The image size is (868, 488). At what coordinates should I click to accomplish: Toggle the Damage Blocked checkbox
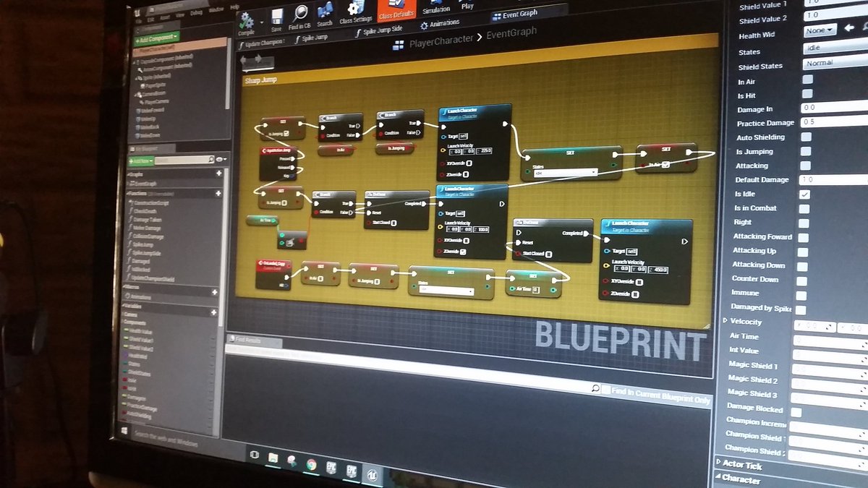click(796, 411)
